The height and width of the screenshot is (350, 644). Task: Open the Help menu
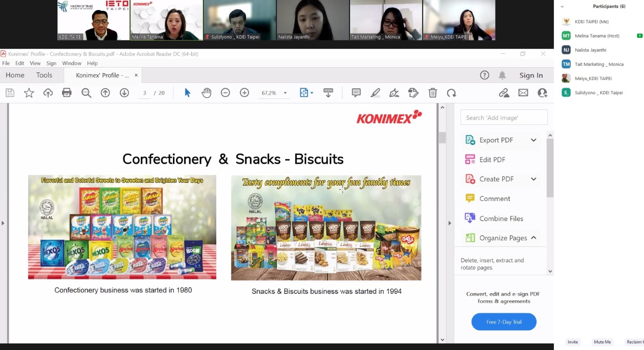pos(92,63)
